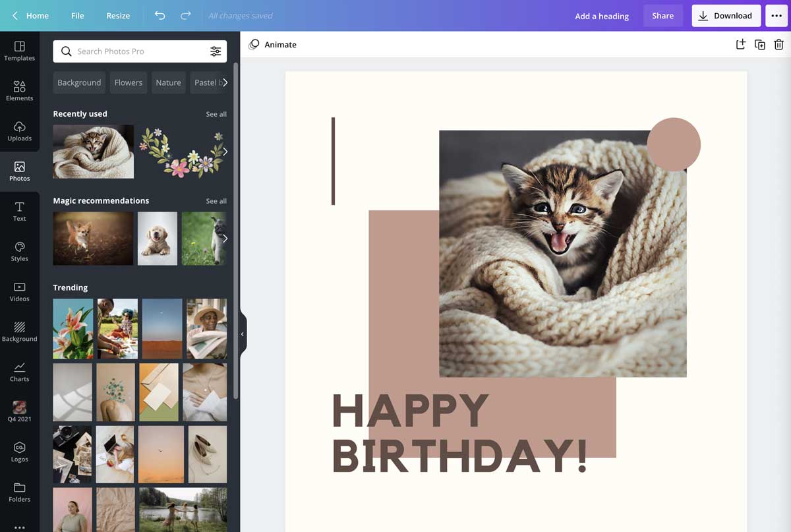The height and width of the screenshot is (532, 791).
Task: Collapse the side panel handle
Action: pos(242,334)
